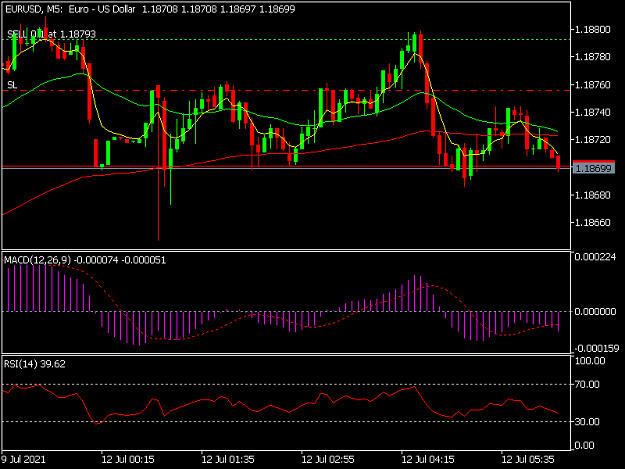Click the 12 Jul 02:55 time label
The width and height of the screenshot is (625, 469).
pyautogui.click(x=328, y=459)
